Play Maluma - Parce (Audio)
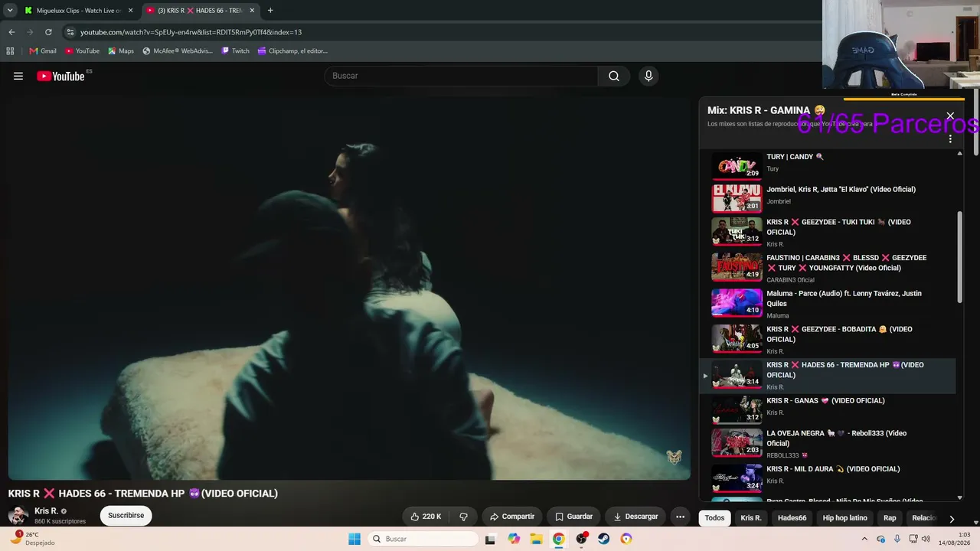 click(827, 304)
